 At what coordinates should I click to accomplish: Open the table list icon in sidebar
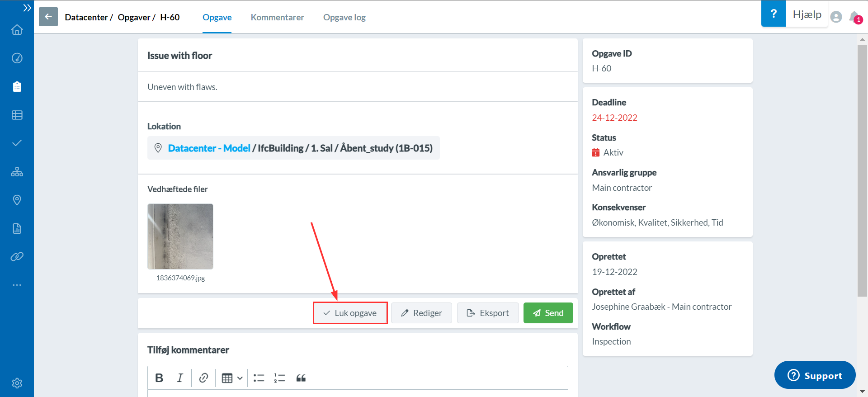click(x=17, y=115)
